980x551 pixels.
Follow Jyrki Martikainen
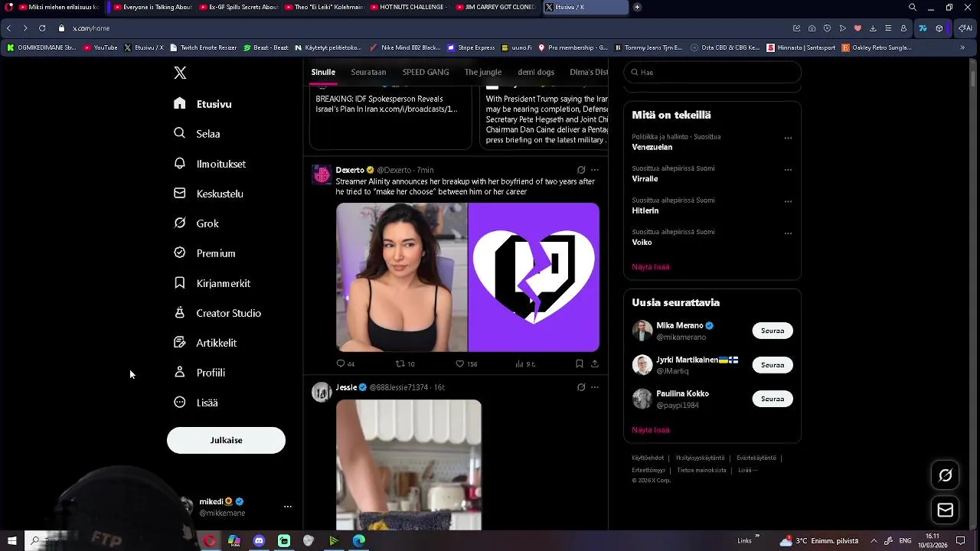773,365
